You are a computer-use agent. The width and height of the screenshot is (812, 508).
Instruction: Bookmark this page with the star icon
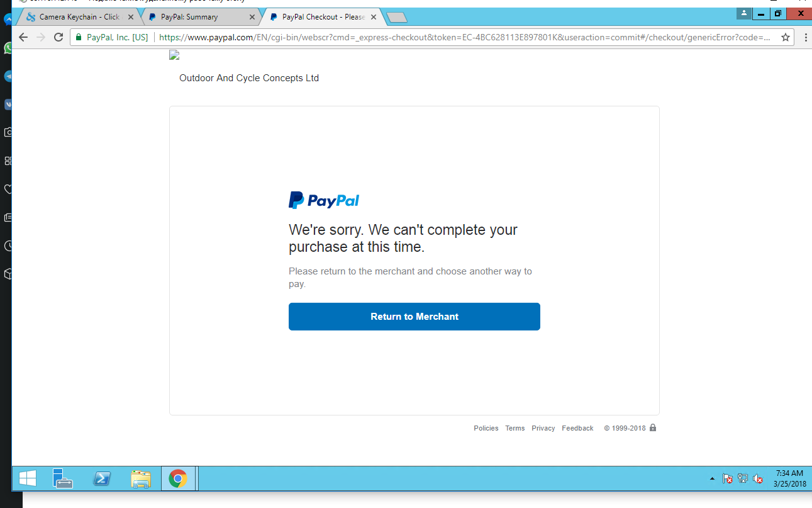786,37
